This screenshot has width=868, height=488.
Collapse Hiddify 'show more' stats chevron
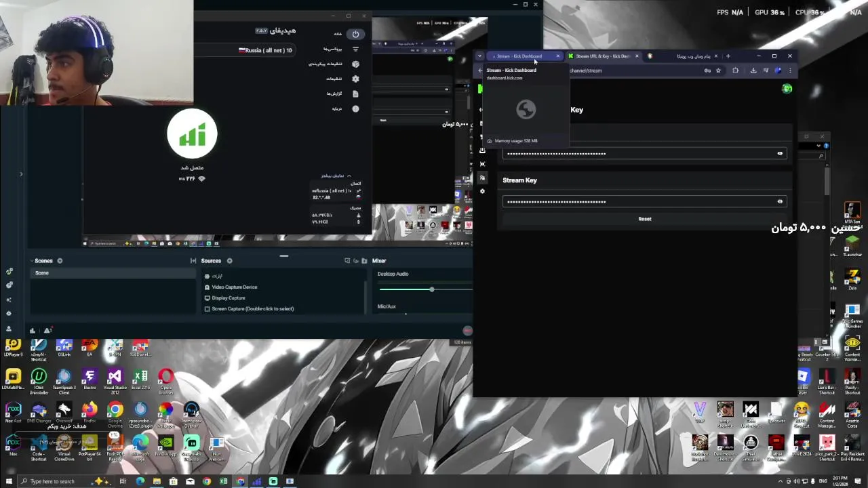pyautogui.click(x=349, y=176)
